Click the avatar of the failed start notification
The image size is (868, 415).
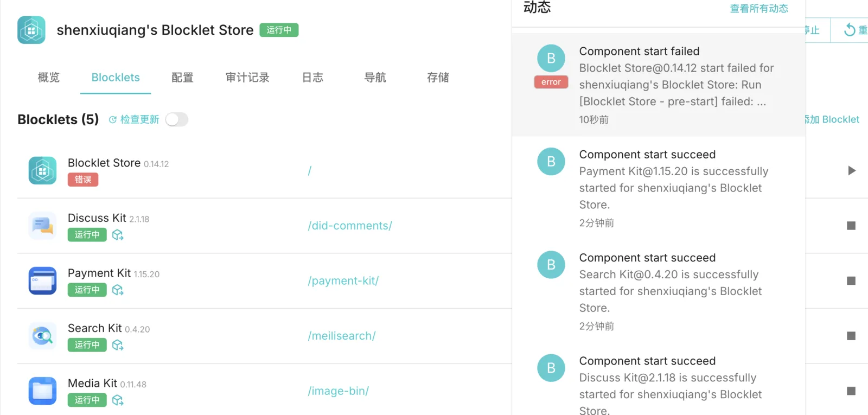coord(551,58)
